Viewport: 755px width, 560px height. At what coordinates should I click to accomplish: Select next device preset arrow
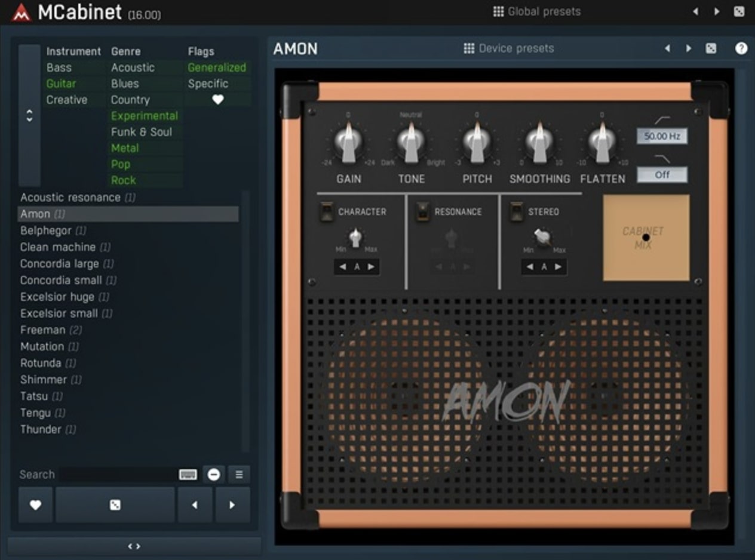pos(689,48)
